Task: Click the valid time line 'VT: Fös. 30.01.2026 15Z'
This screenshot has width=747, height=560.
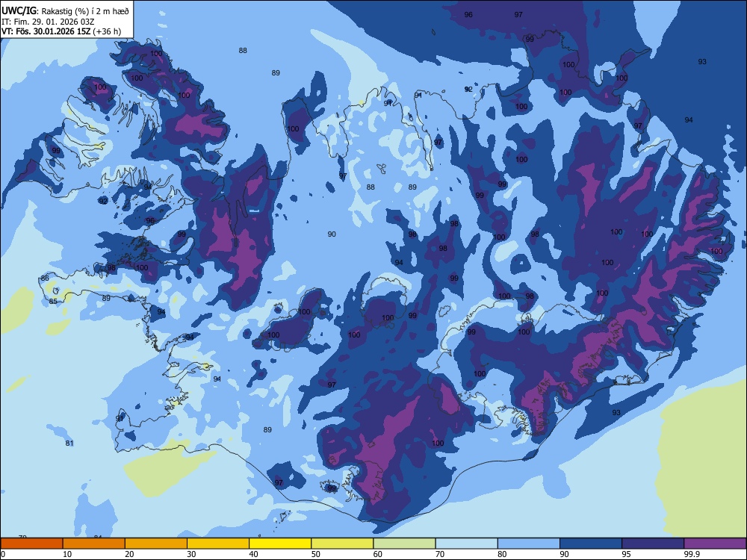Action: [46, 31]
